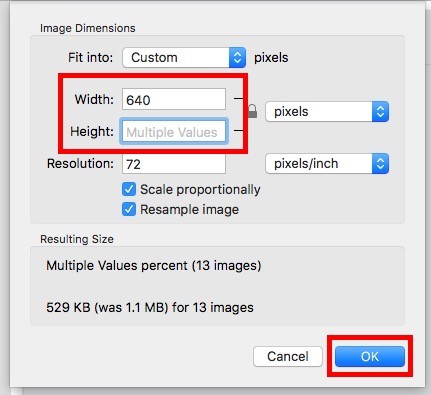Click blue arrows on pixels unit popup
The width and height of the screenshot is (431, 395).
[380, 112]
